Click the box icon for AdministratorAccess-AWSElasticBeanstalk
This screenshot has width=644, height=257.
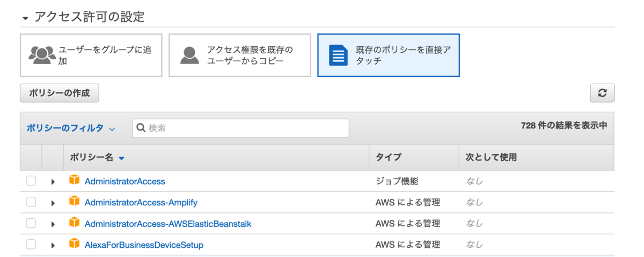coord(74,223)
